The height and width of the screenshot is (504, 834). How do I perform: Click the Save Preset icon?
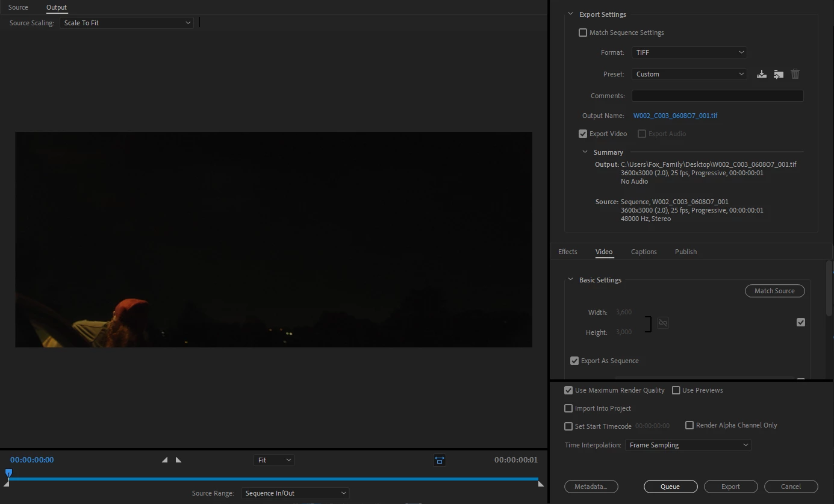(x=762, y=74)
